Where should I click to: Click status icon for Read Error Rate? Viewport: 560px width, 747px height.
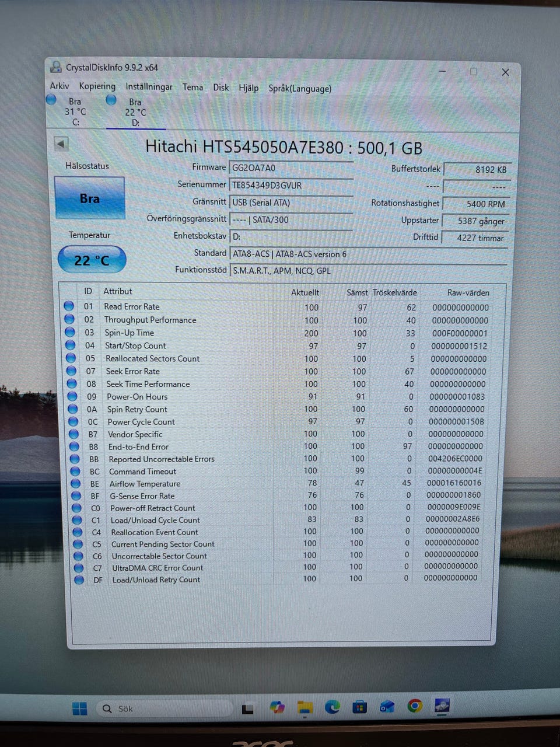pyautogui.click(x=69, y=306)
